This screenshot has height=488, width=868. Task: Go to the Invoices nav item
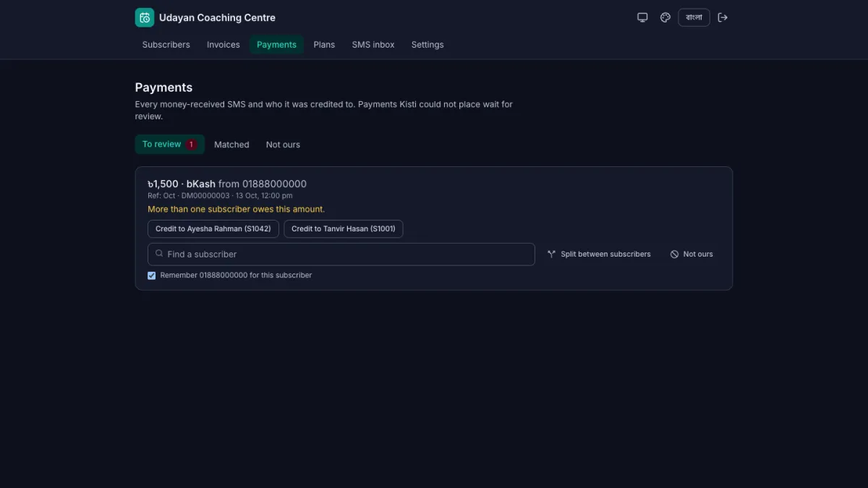click(x=224, y=45)
